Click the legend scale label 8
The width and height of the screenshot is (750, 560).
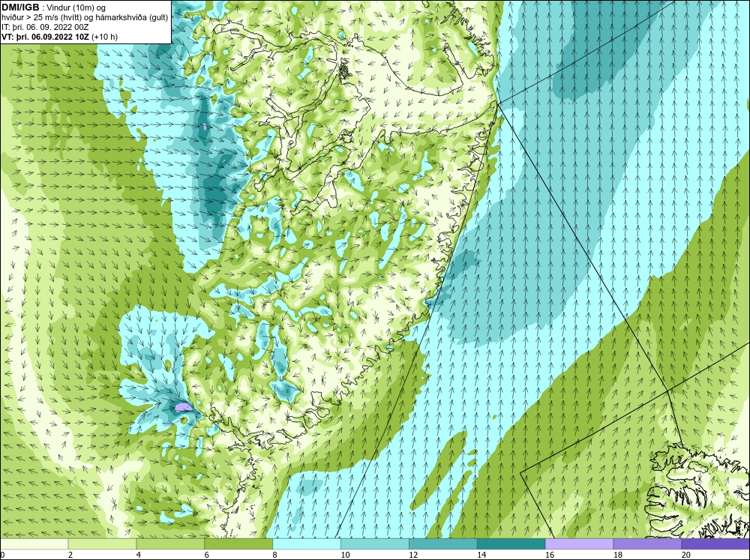[276, 555]
